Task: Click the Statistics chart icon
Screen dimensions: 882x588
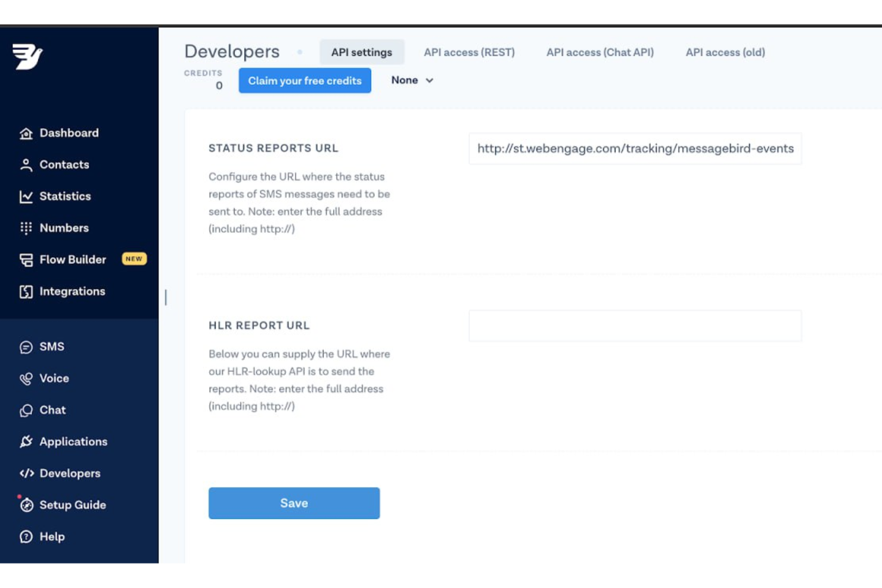Action: pos(26,197)
